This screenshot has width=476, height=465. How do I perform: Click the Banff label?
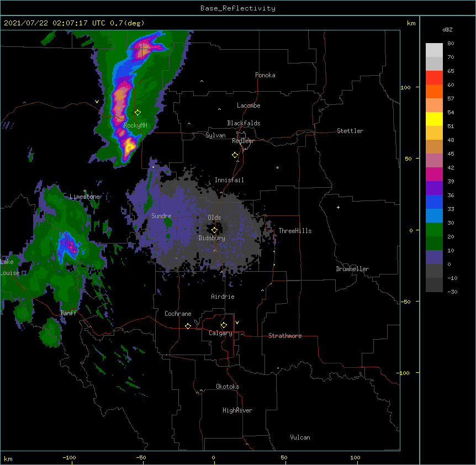[68, 313]
